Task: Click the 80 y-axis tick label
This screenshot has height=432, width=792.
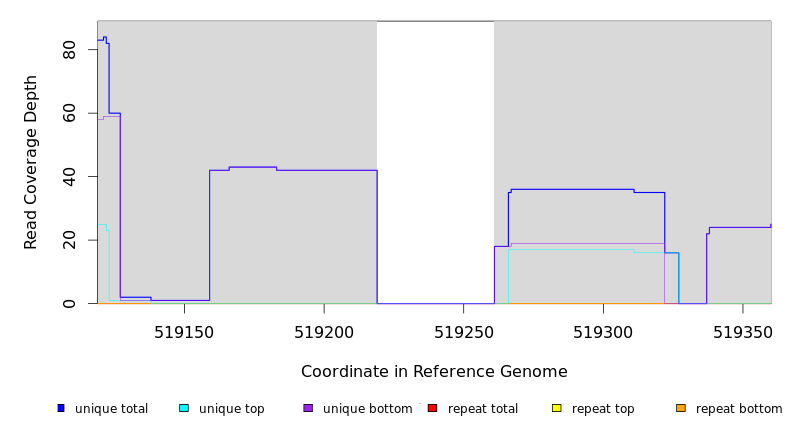Action: tap(69, 50)
